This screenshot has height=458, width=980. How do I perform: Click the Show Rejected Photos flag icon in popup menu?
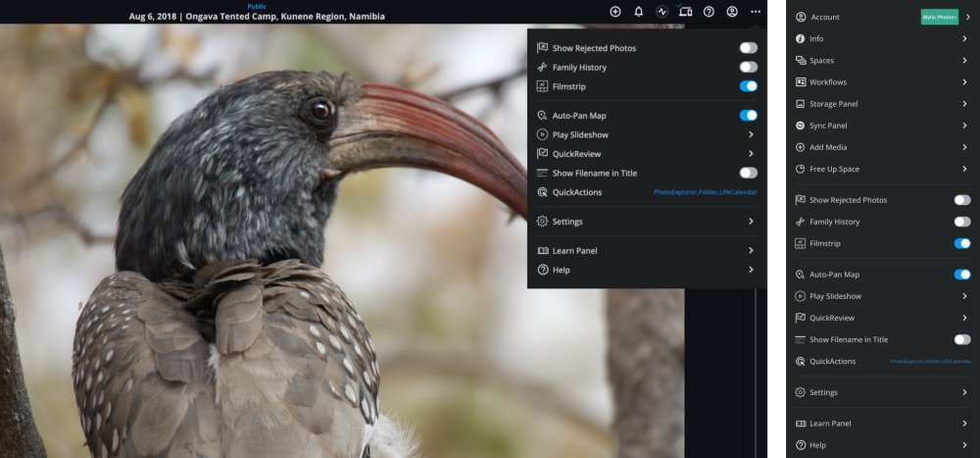click(x=542, y=47)
